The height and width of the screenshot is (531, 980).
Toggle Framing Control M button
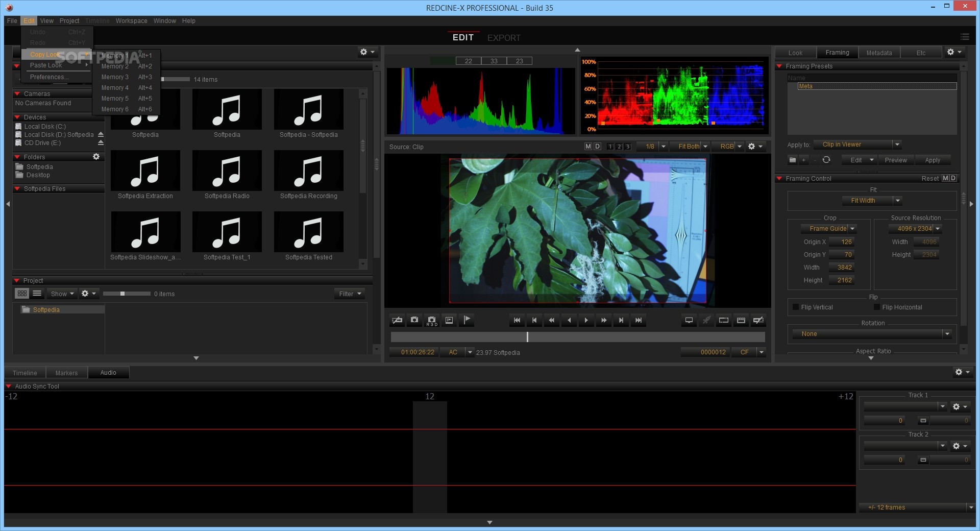point(945,178)
